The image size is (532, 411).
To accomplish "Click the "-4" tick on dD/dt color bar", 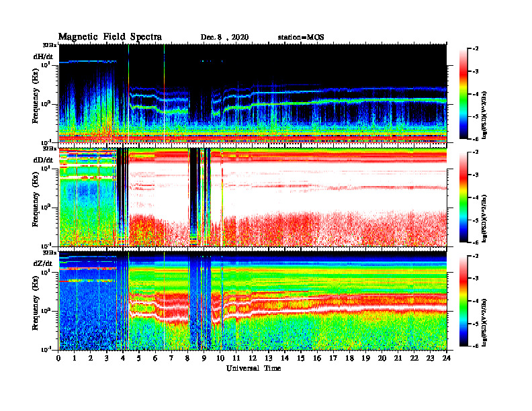I will (x=476, y=197).
